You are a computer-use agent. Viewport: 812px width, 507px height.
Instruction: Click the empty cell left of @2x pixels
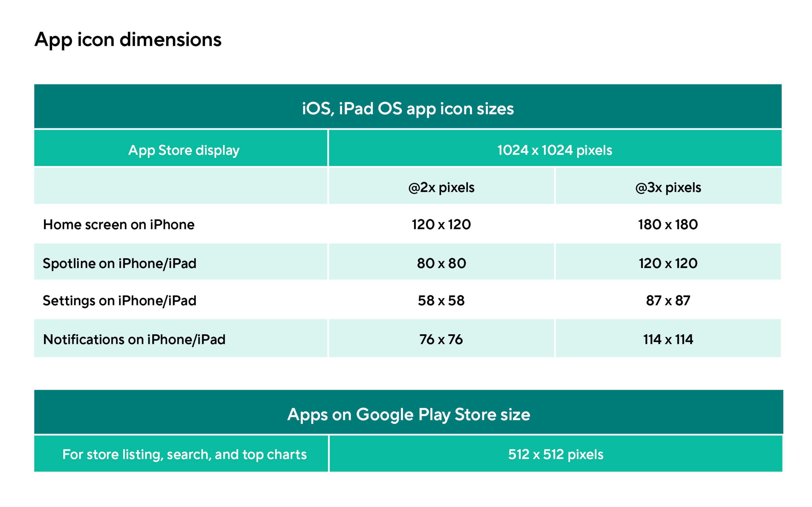coord(180,186)
